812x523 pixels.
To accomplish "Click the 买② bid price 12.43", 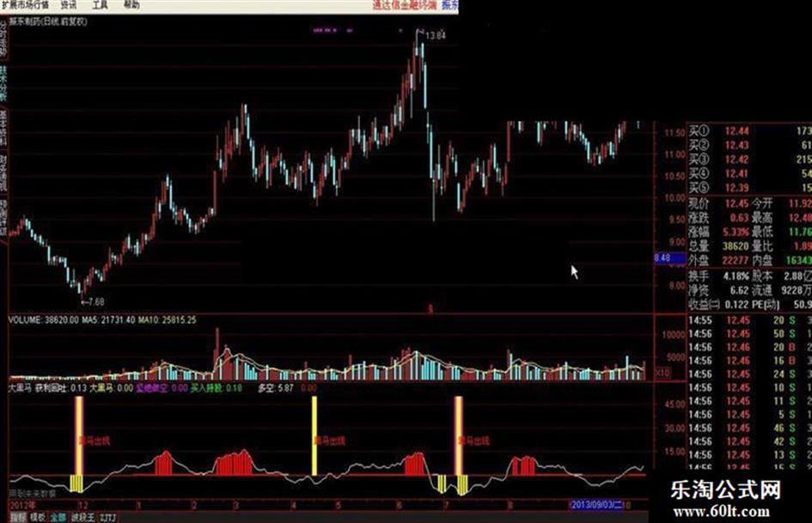I will click(736, 145).
